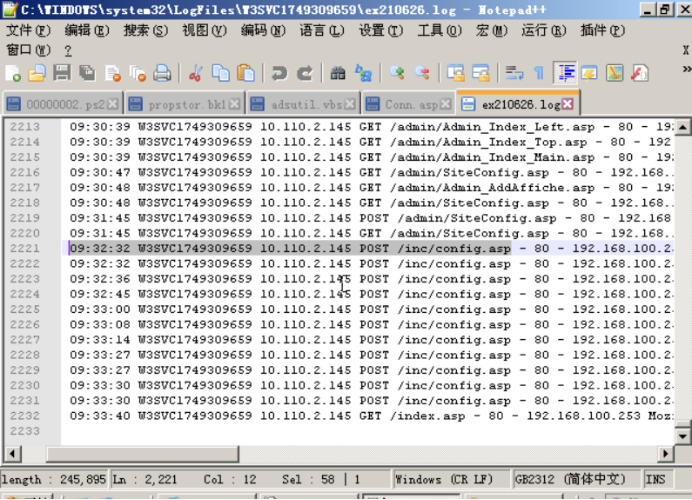Click the Open file folder icon

(37, 73)
